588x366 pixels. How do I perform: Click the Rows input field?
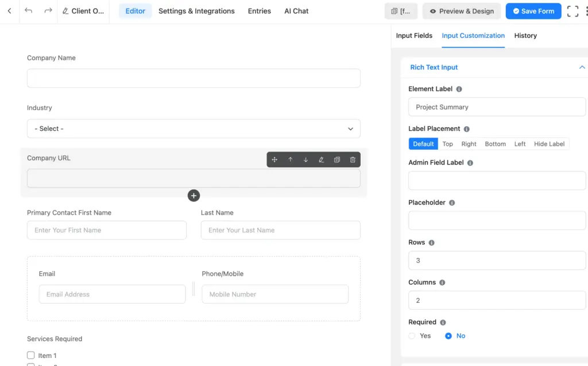pos(497,260)
